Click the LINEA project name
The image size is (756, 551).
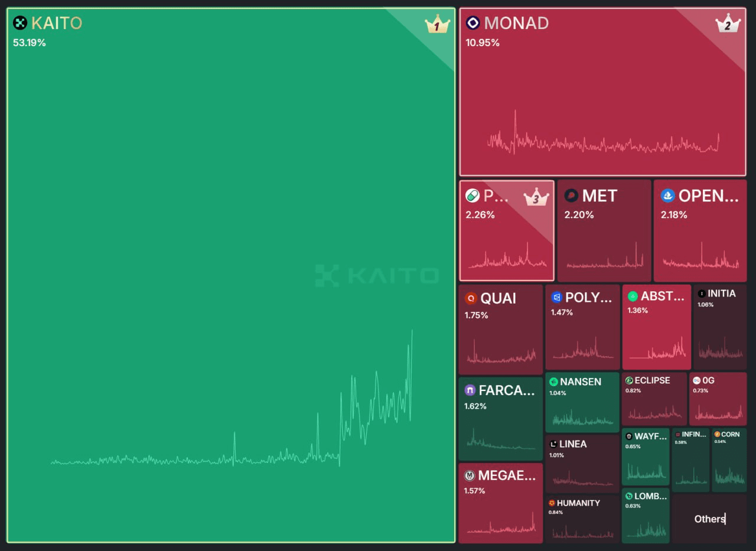(573, 444)
